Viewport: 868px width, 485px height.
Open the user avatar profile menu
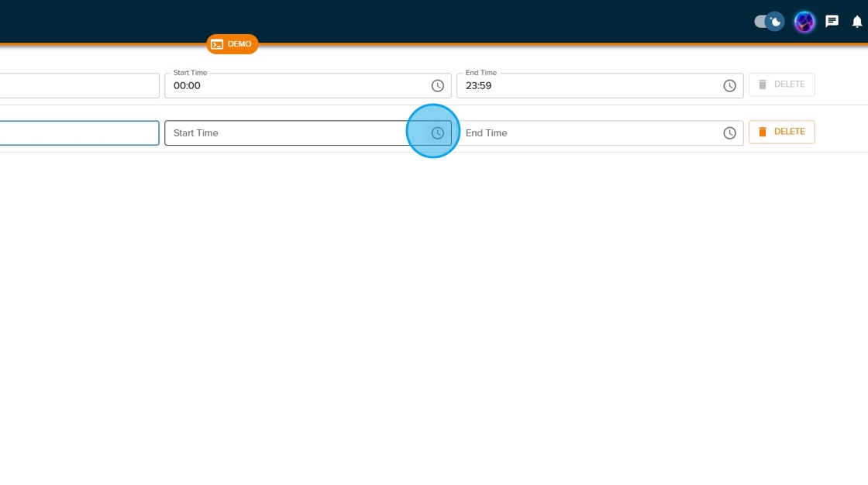click(x=804, y=22)
